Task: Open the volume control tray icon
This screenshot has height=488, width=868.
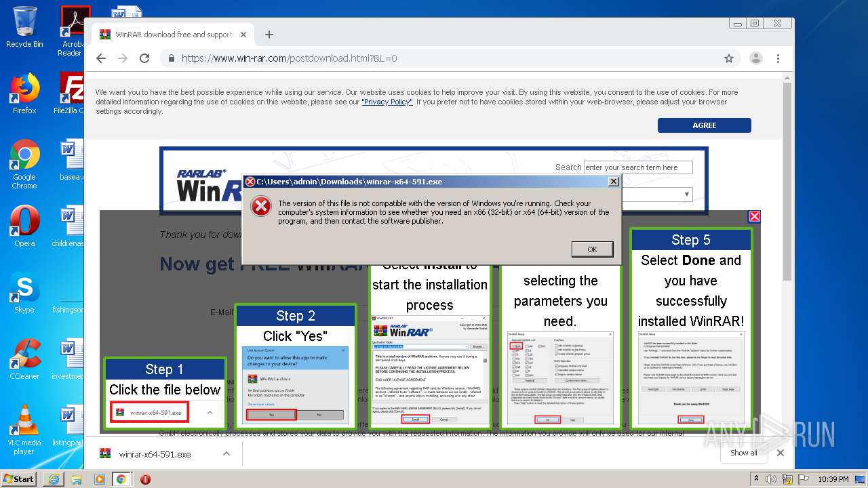Action: pos(771,479)
